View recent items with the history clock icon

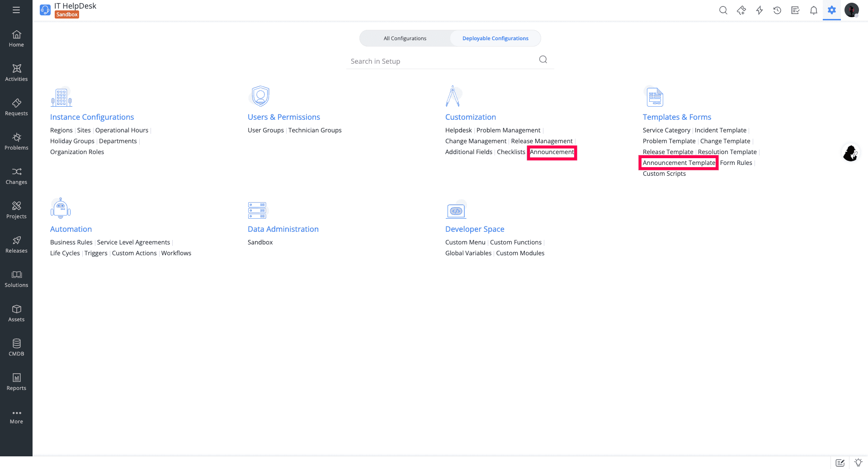pyautogui.click(x=778, y=10)
